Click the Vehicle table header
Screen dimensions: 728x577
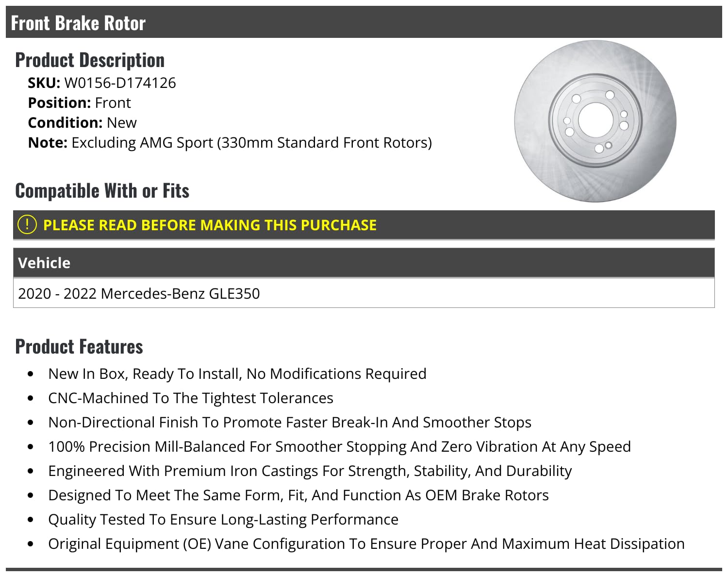[x=44, y=263]
